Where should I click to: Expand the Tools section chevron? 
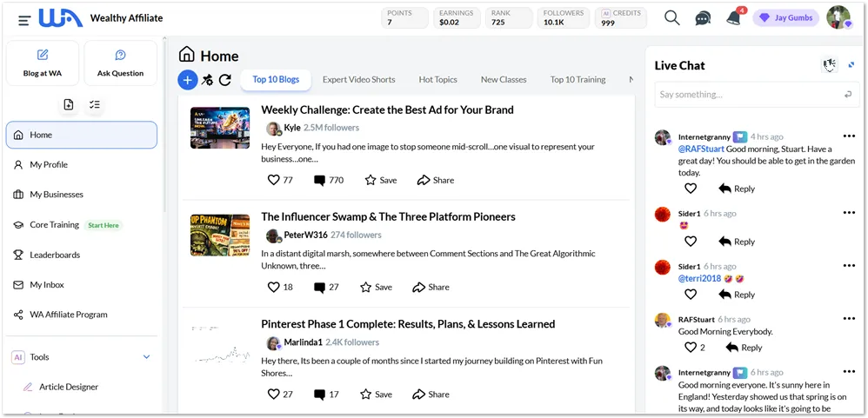[x=147, y=357]
